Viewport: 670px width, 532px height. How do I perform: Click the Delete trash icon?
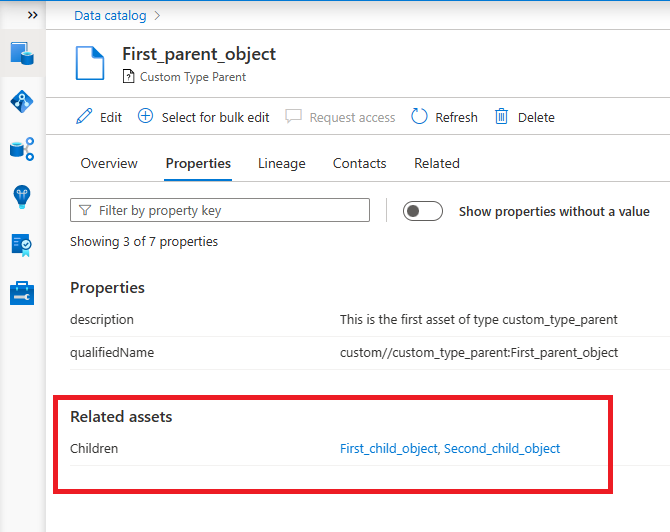coord(502,117)
